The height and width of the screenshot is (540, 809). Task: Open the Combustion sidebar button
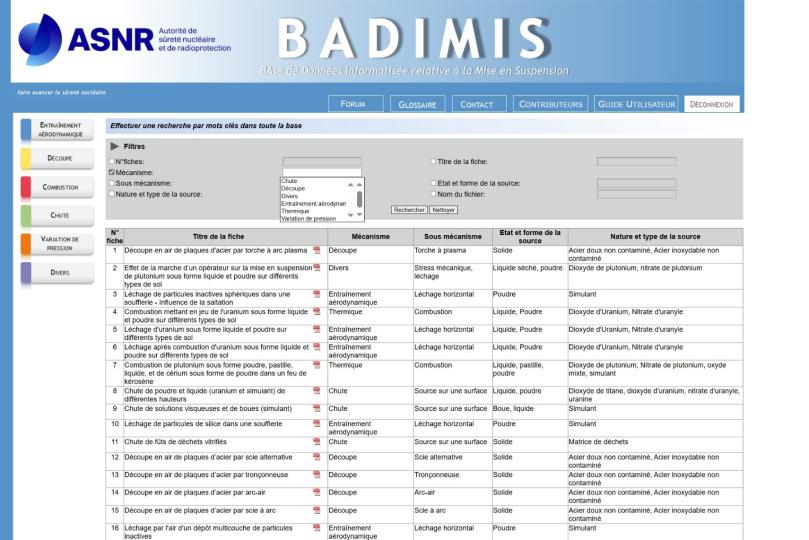point(57,187)
